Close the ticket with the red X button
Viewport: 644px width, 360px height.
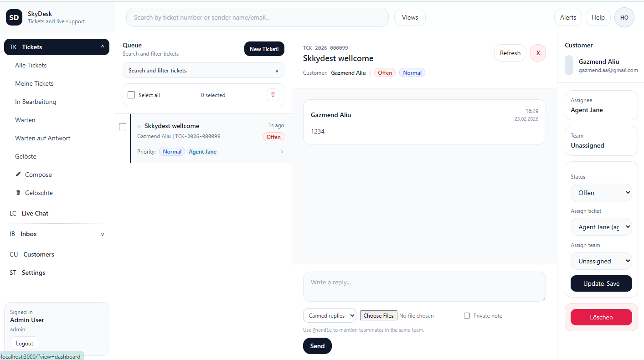pos(538,53)
